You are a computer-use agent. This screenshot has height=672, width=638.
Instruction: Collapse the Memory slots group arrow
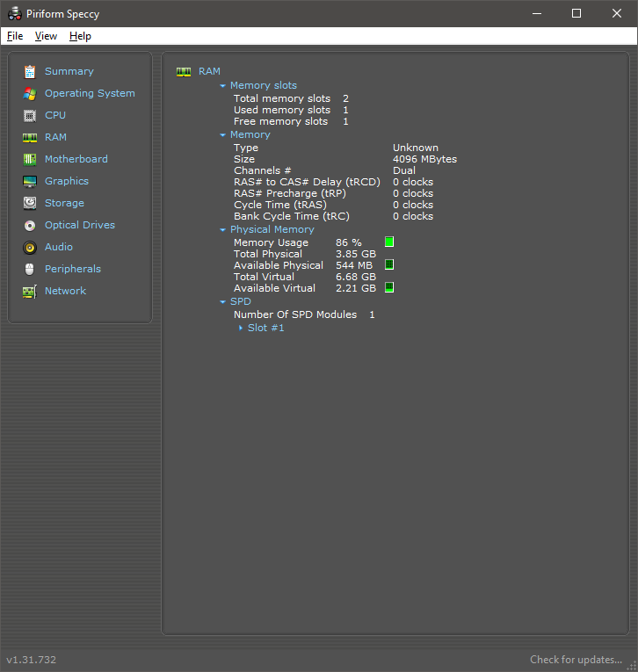[x=222, y=86]
